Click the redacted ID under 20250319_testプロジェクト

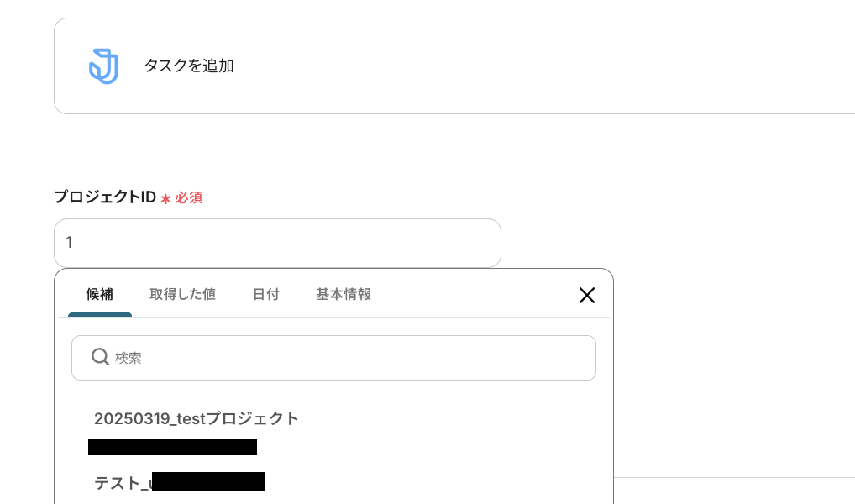pos(172,447)
